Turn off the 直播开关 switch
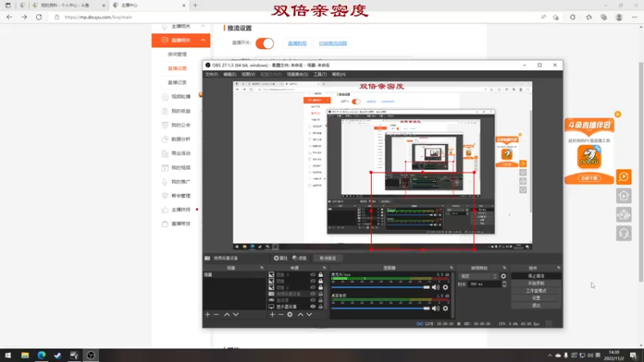 [x=265, y=43]
